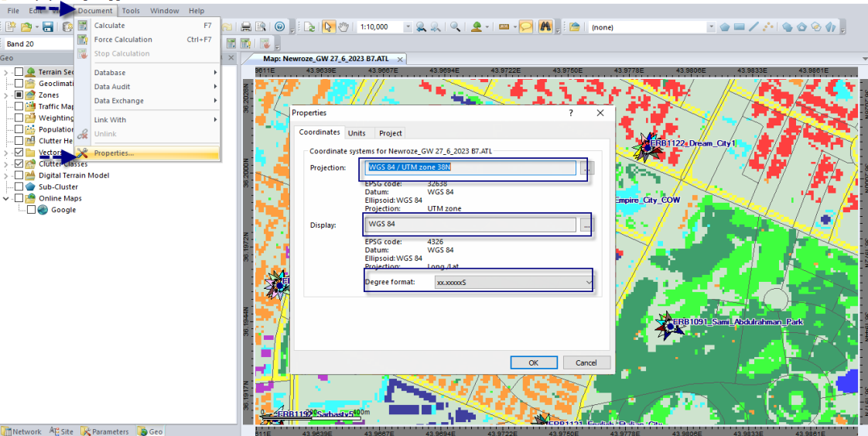Click Cancel in Properties dialog
Image resolution: width=868 pixels, height=436 pixels.
(586, 362)
